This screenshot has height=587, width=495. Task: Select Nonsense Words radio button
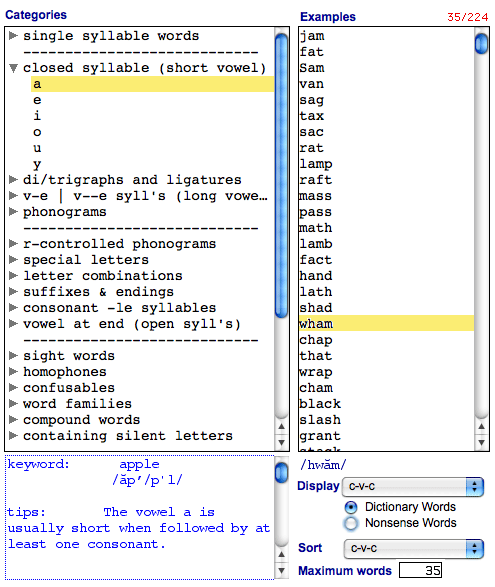pos(351,523)
